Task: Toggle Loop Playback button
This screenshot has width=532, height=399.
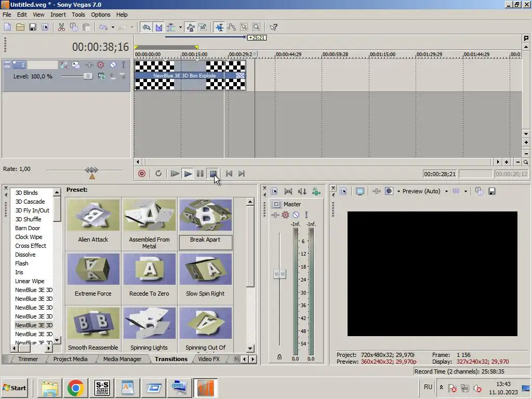Action: pos(158,174)
